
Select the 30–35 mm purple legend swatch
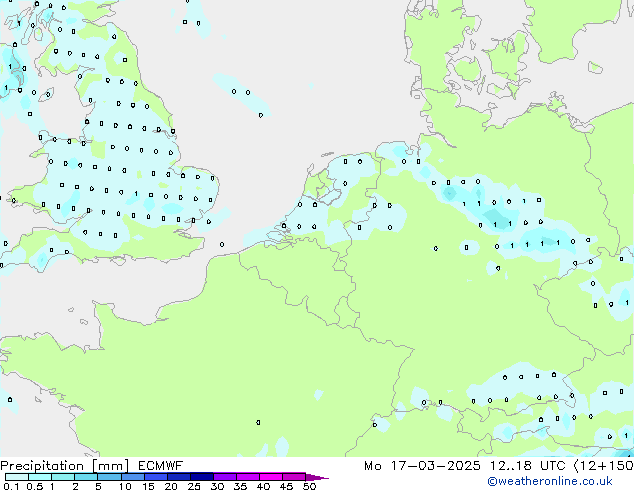pos(225,477)
